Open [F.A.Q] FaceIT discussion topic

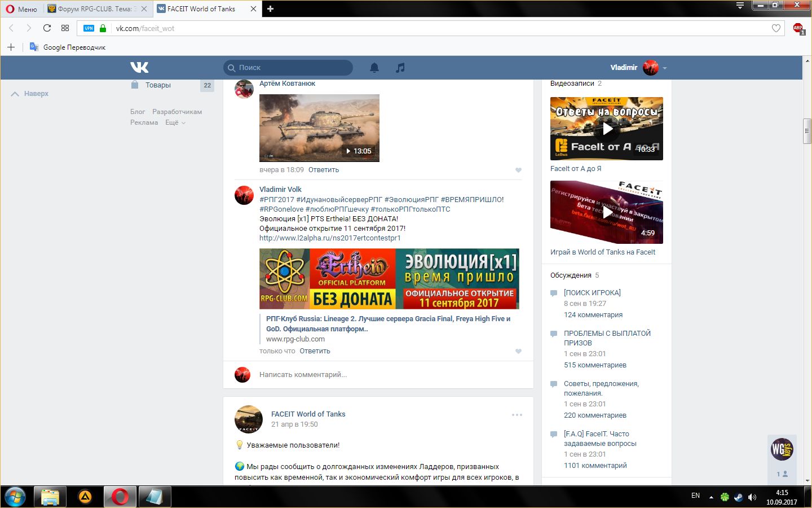600,439
